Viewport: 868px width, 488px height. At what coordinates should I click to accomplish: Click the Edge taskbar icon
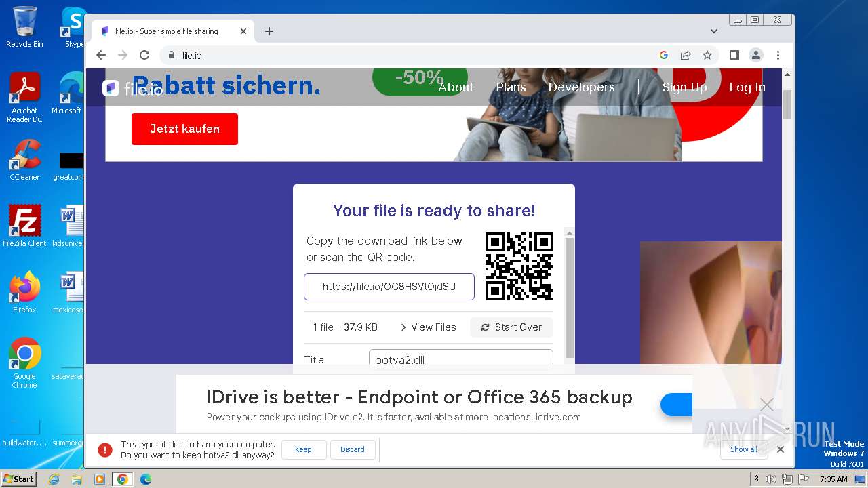(146, 479)
